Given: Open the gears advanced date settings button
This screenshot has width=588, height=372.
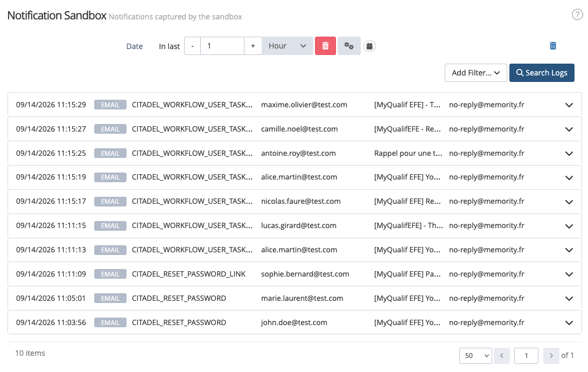Looking at the screenshot, I should coord(349,46).
